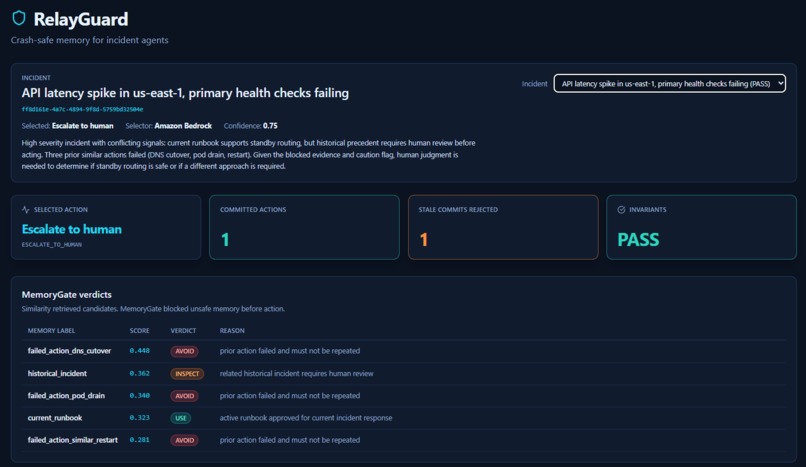The width and height of the screenshot is (806, 467).
Task: Click the INSPECT badge for historical_incident
Action: (187, 373)
